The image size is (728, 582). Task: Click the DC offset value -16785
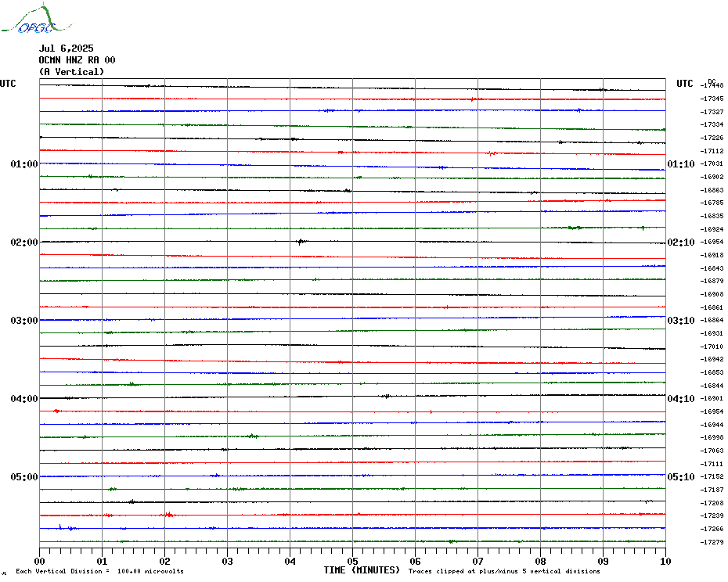click(712, 203)
